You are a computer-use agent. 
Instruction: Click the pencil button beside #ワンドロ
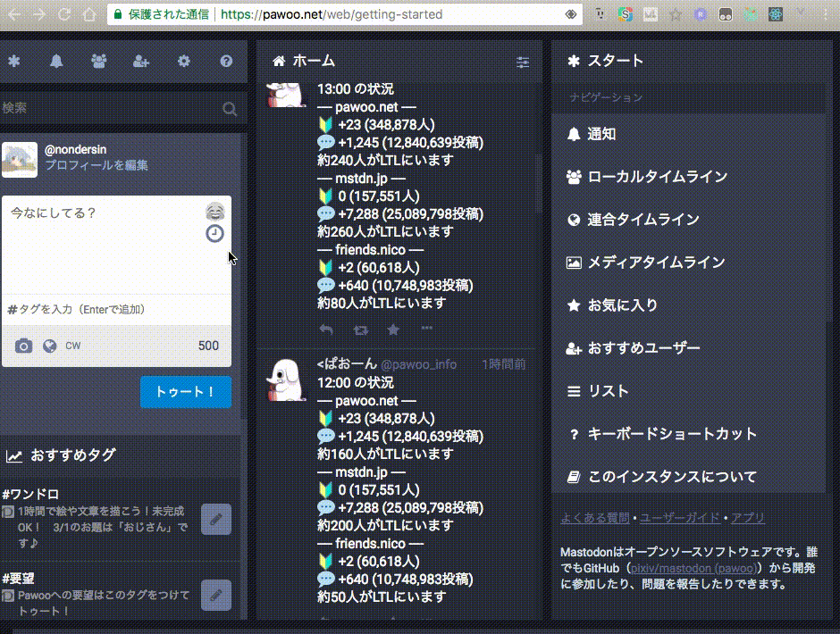[x=216, y=520]
